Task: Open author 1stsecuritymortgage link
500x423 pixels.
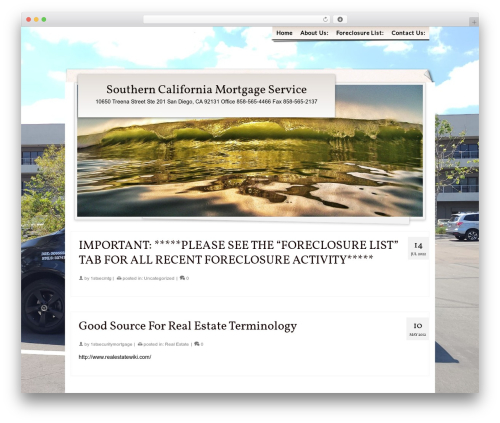Action: click(x=111, y=344)
